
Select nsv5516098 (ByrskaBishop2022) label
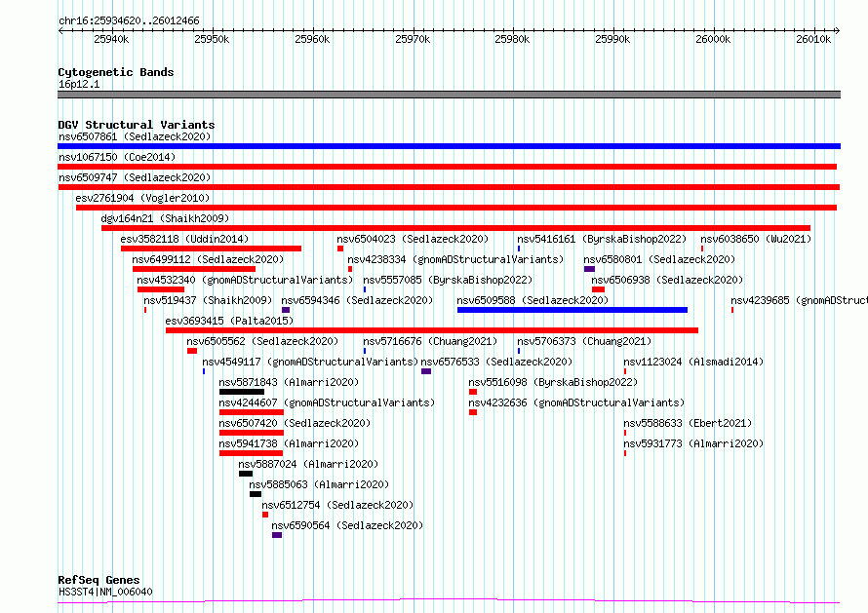tap(553, 382)
